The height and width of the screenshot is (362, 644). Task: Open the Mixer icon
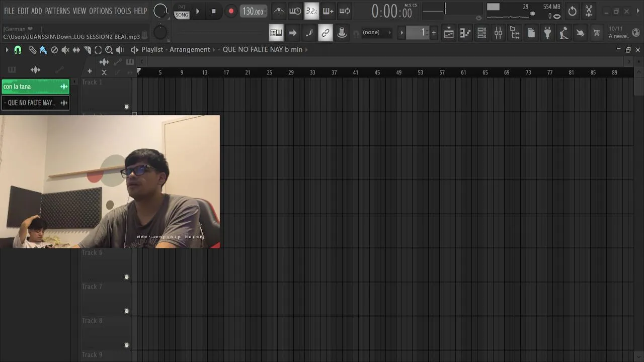tap(498, 33)
